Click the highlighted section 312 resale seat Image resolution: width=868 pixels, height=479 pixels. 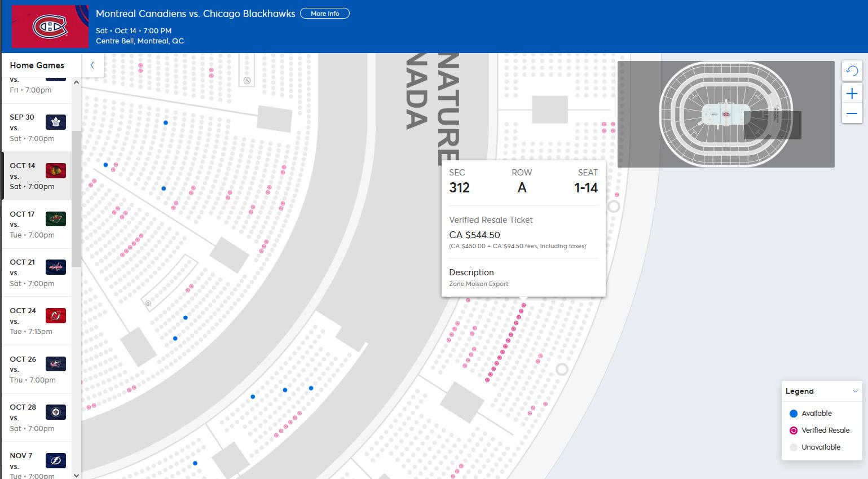pyautogui.click(x=523, y=305)
